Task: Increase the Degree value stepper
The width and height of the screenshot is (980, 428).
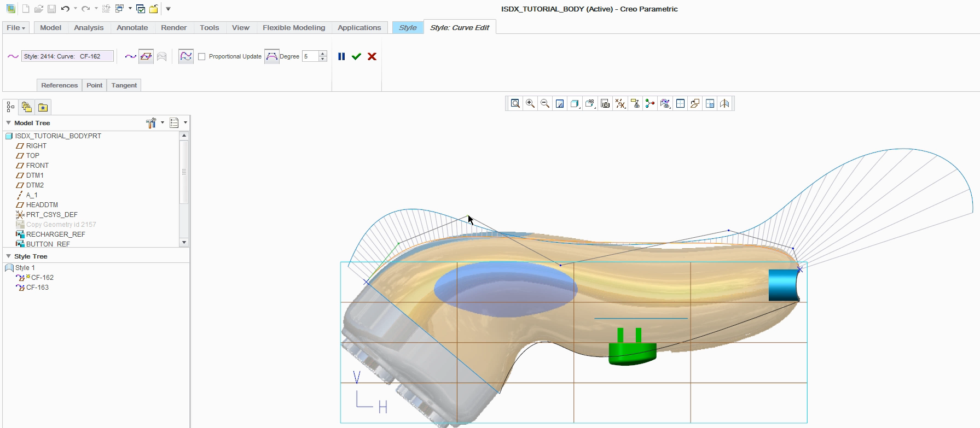Action: [323, 54]
